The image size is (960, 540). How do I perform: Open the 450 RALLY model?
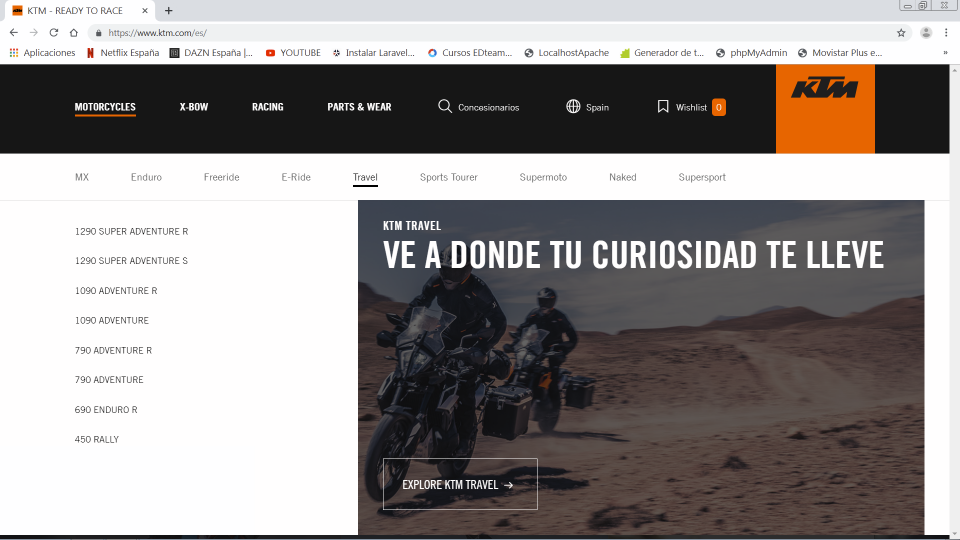[x=97, y=440]
